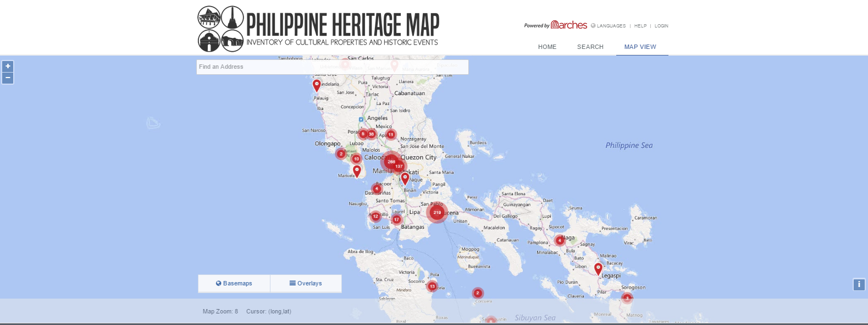Open the 2 cluster on Bataan
The image size is (868, 325).
[x=341, y=154]
